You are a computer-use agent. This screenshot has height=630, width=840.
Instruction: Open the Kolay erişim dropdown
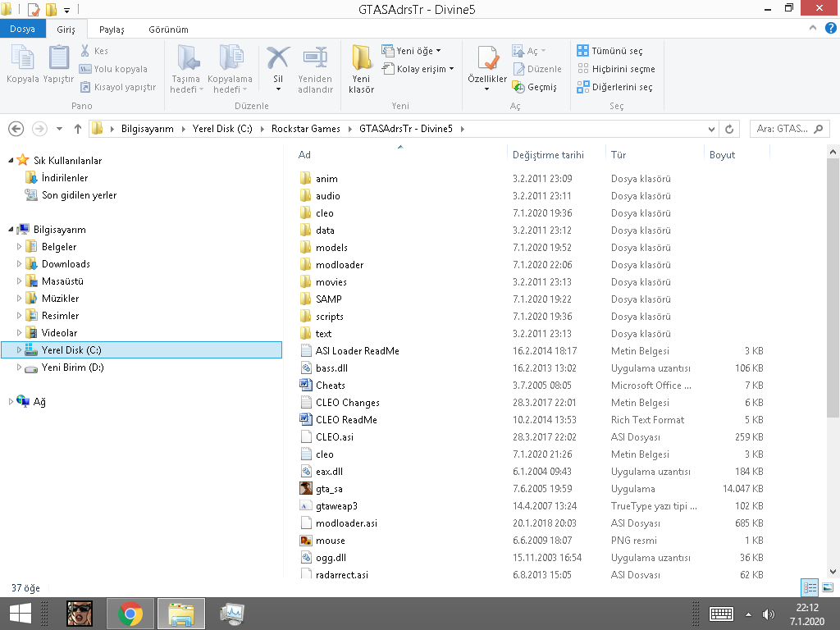418,69
